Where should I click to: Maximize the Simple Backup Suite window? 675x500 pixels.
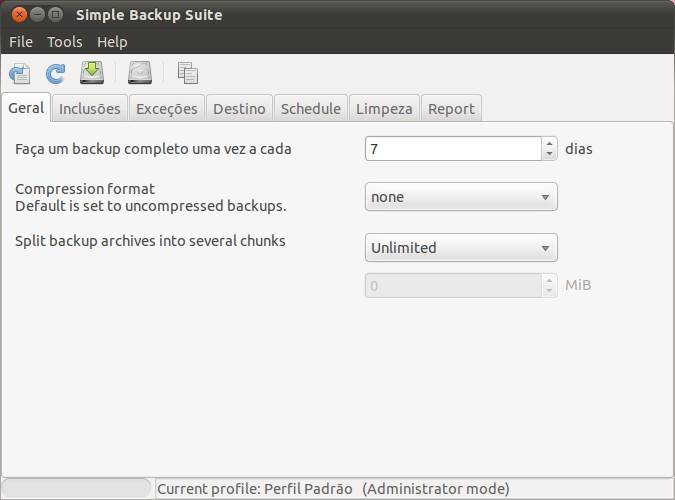[56, 15]
